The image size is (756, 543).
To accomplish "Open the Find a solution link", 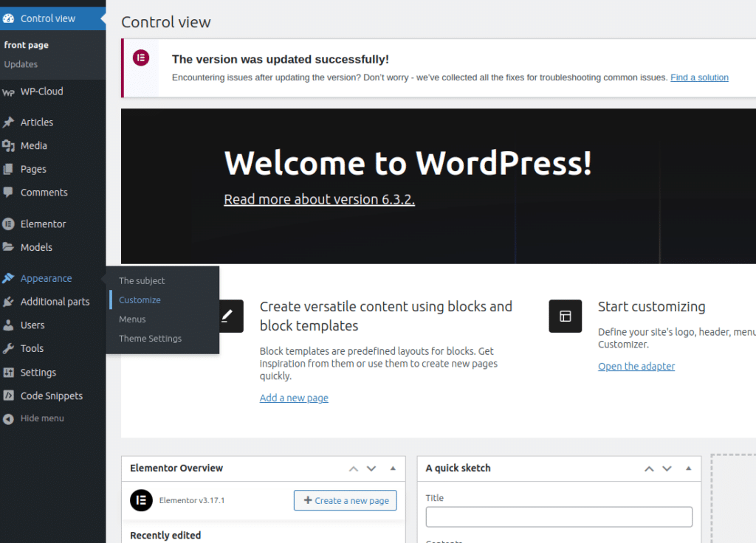I will pyautogui.click(x=698, y=77).
